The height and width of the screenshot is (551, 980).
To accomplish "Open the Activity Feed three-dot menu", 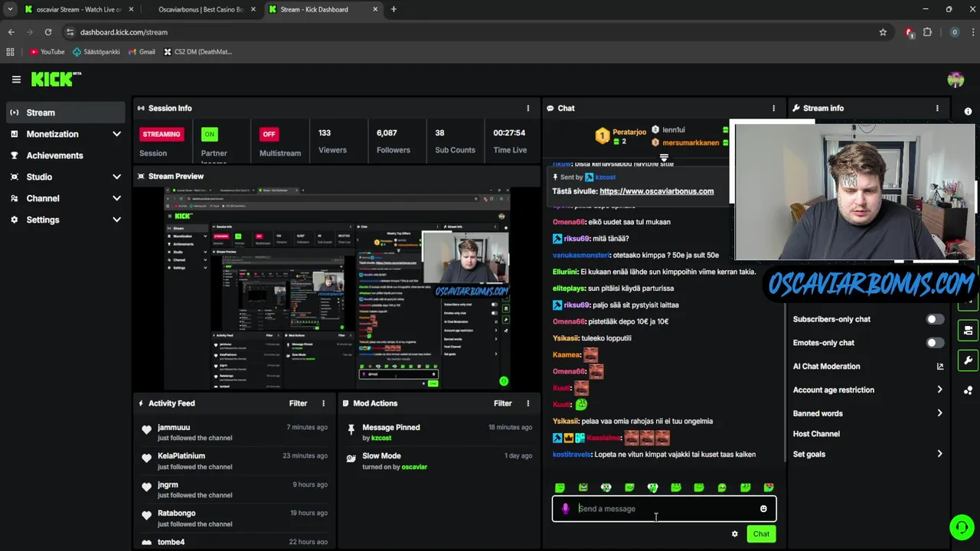I will point(323,403).
